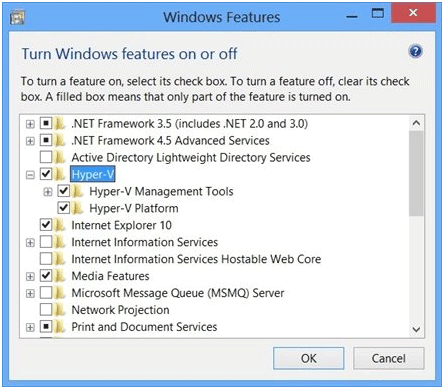The image size is (444, 389).
Task: Click the Cancel button
Action: click(389, 358)
